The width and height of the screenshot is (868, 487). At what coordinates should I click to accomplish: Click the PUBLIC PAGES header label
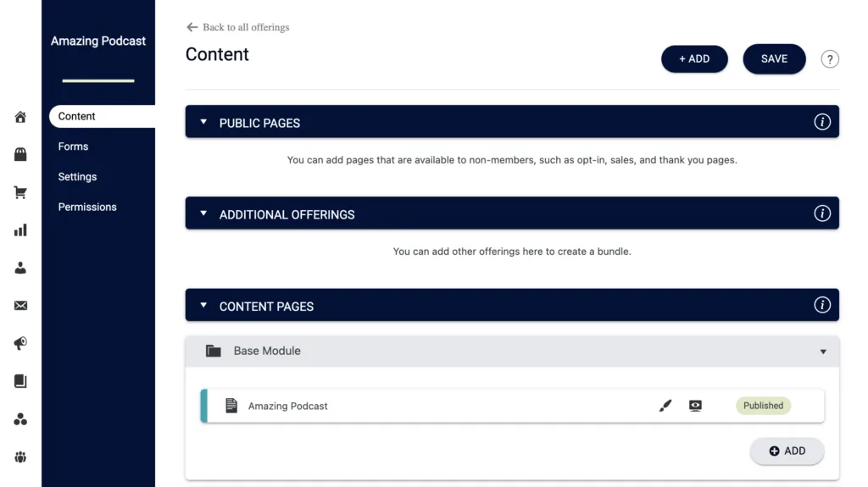click(x=259, y=123)
